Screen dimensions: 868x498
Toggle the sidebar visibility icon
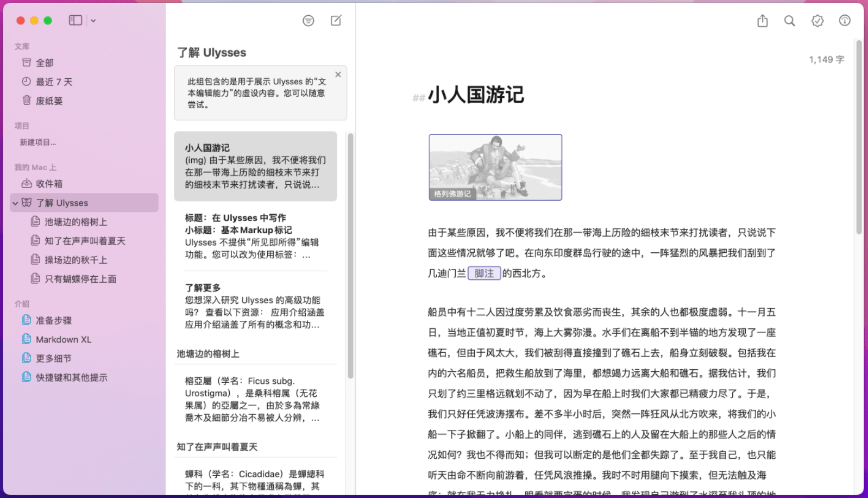click(x=76, y=21)
